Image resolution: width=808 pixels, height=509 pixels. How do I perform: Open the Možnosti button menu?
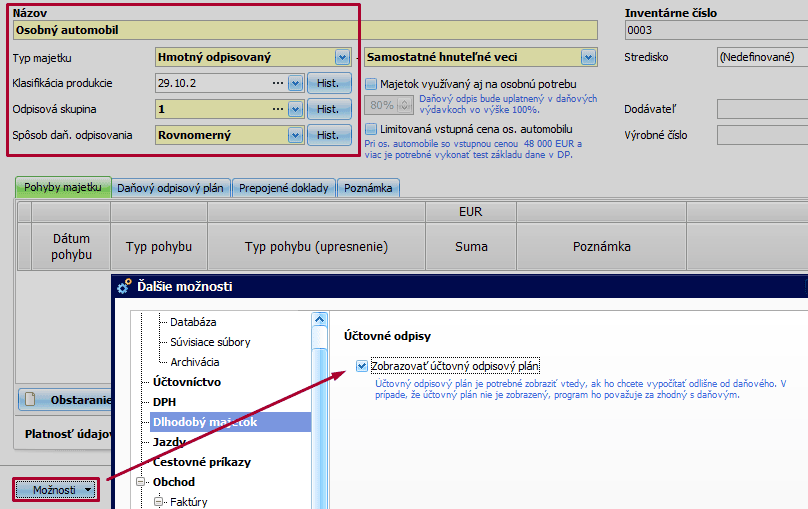(56, 490)
